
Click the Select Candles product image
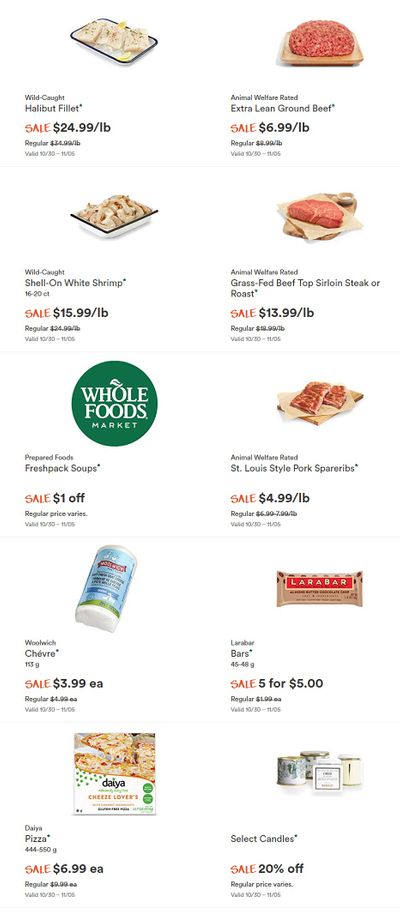(320, 772)
